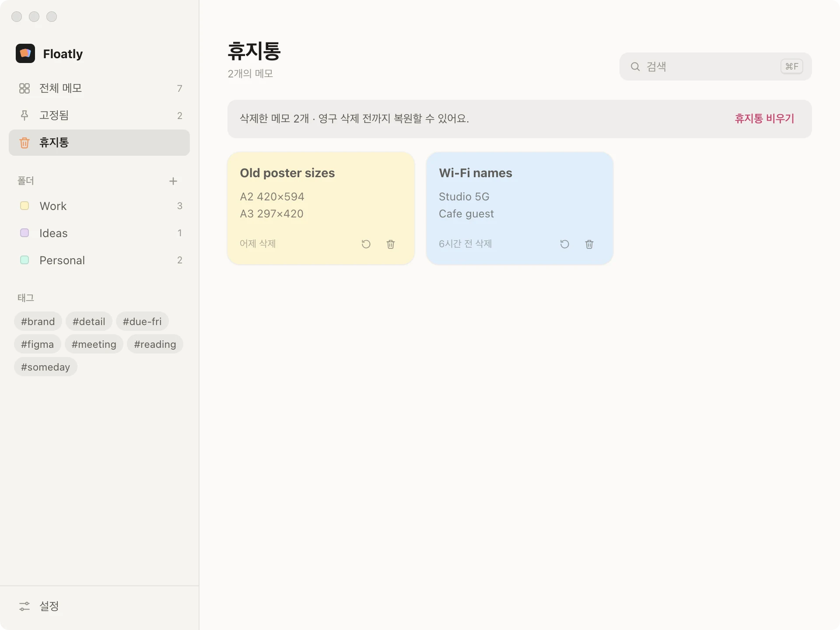Add a new folder with plus icon
This screenshot has width=840, height=630.
(173, 181)
